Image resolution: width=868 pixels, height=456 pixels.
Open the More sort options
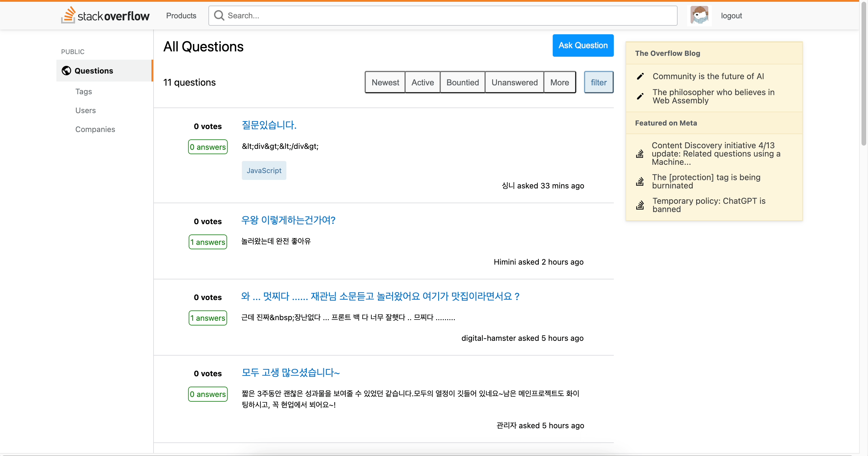pos(559,82)
